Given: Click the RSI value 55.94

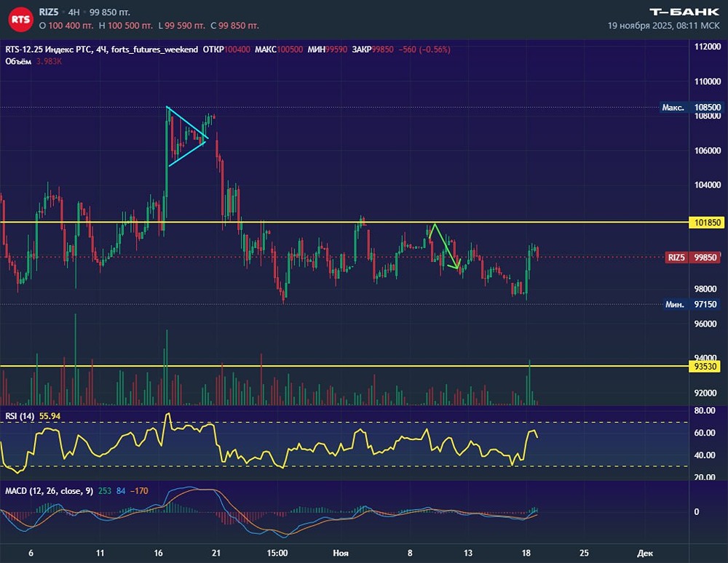Looking at the screenshot, I should pos(50,416).
